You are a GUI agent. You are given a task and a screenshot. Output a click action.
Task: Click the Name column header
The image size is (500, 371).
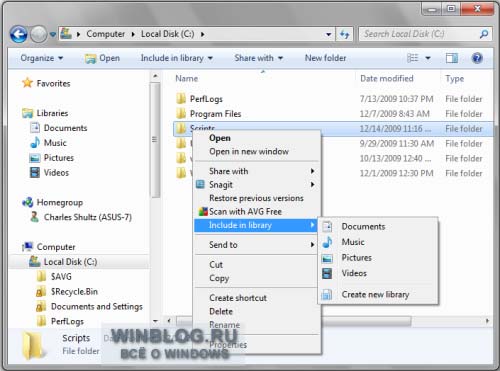[187, 79]
